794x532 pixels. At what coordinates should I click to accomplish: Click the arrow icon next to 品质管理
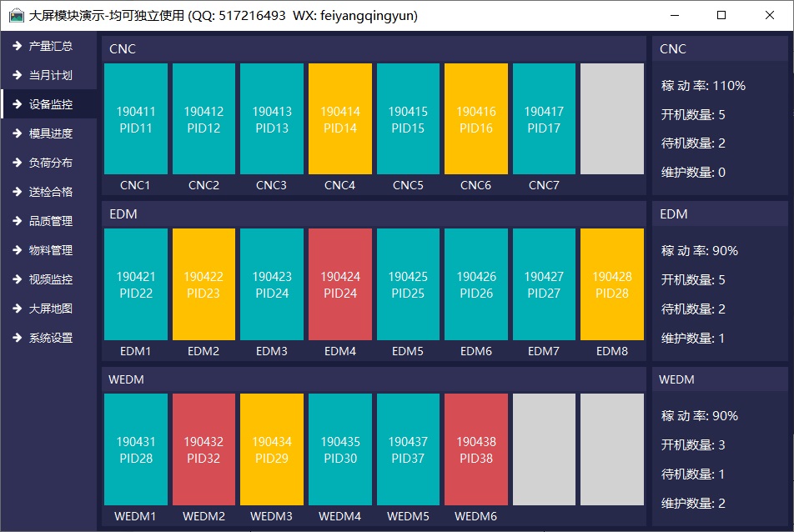pyautogui.click(x=16, y=221)
